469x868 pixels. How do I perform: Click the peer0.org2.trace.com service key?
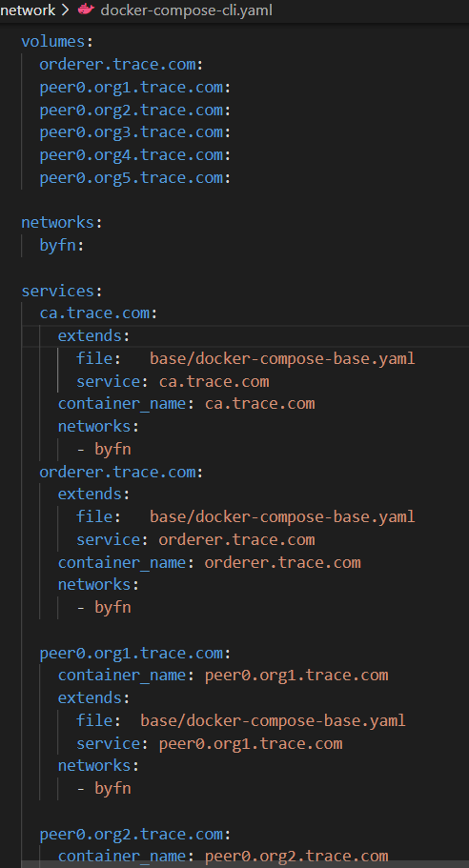pos(132,834)
